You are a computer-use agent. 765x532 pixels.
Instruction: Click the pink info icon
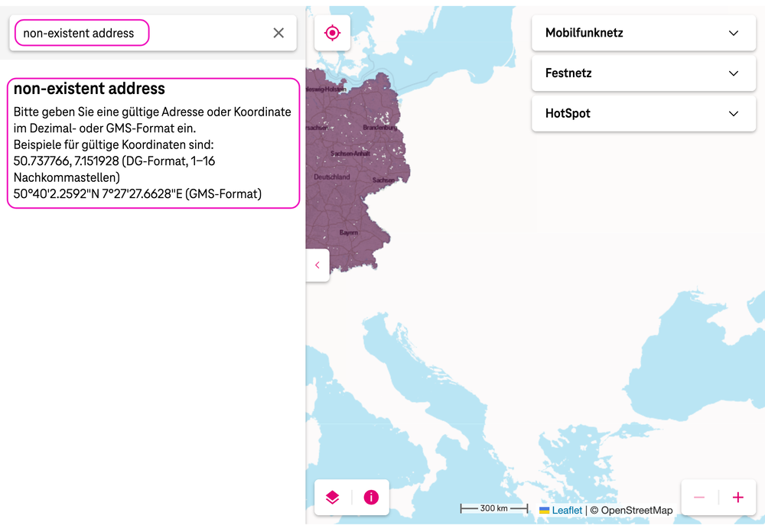coord(371,498)
